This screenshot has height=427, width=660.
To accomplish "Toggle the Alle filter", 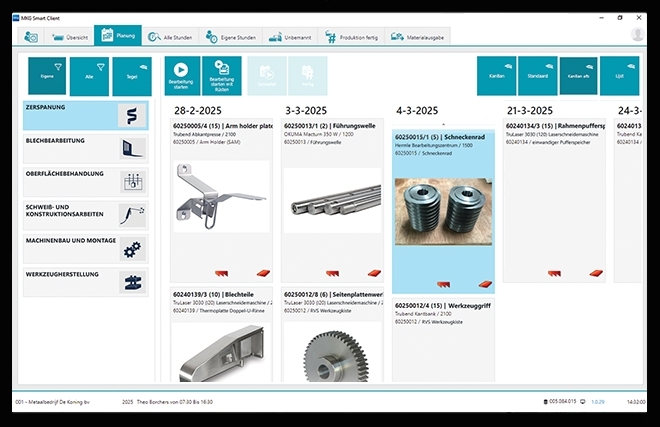I will click(89, 75).
